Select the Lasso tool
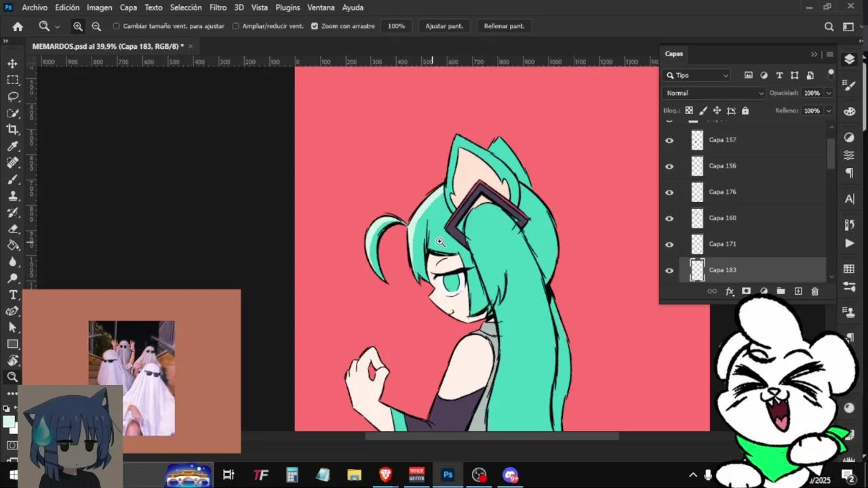868x488 pixels. pyautogui.click(x=12, y=97)
